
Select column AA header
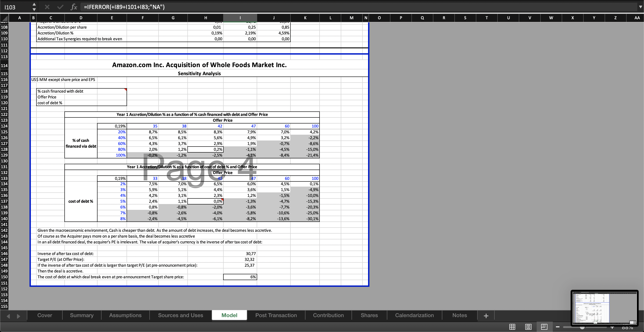coord(637,18)
